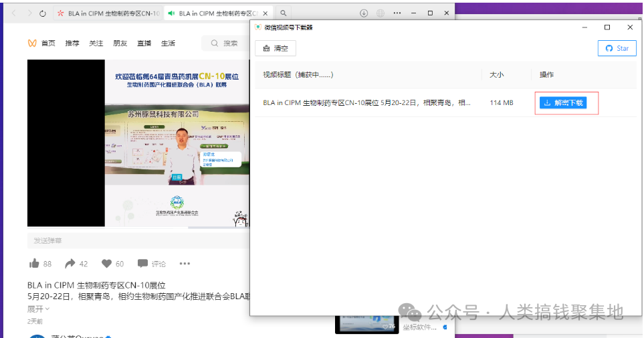644x338 pixels.
Task: Open the 推荐 tab
Action: coord(72,44)
